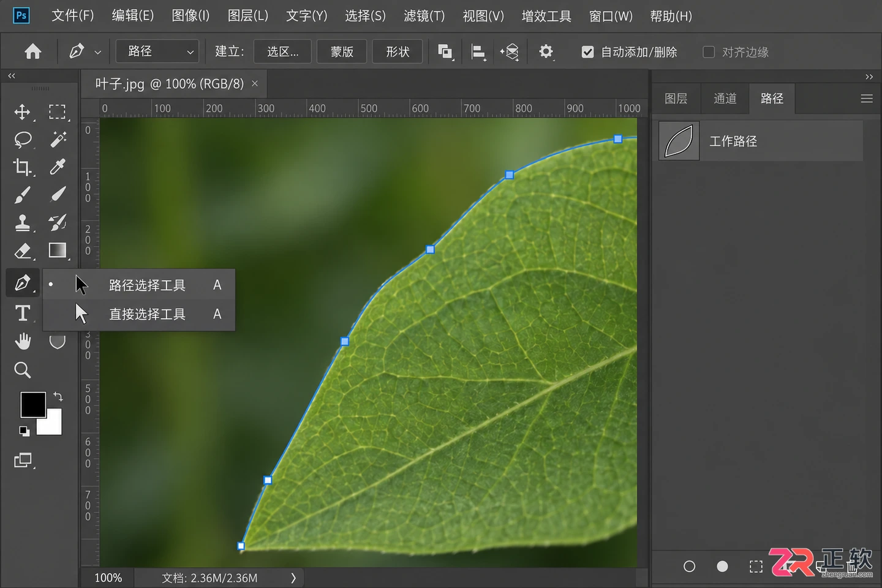
Task: Select the Brush tool
Action: tap(23, 195)
